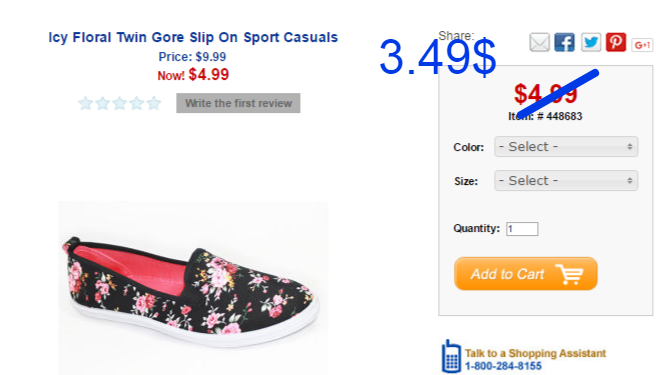Tweet this product with Twitter icon

point(591,42)
